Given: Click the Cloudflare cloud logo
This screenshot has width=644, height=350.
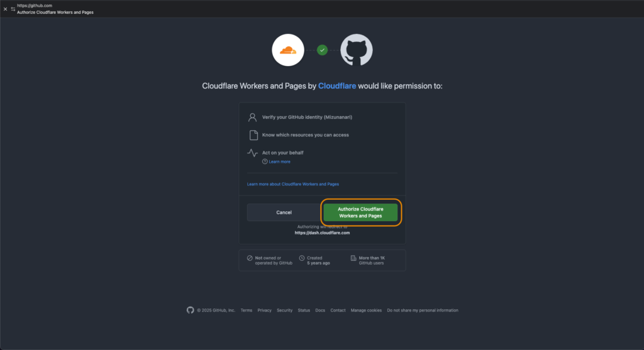Looking at the screenshot, I should [x=288, y=50].
